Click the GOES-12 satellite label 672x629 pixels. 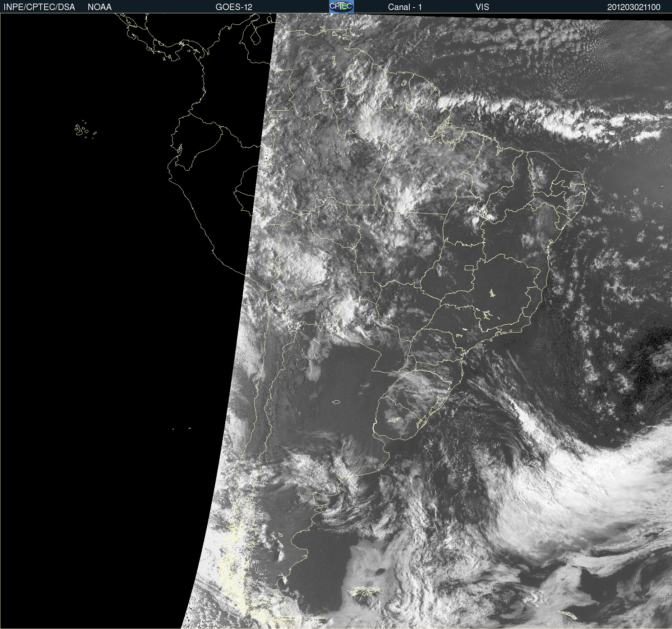(234, 7)
